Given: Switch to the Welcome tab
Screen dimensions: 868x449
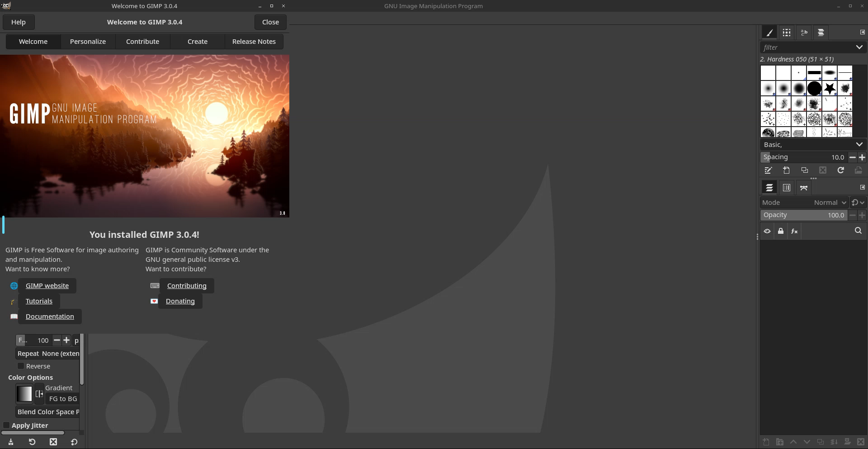Looking at the screenshot, I should (33, 42).
